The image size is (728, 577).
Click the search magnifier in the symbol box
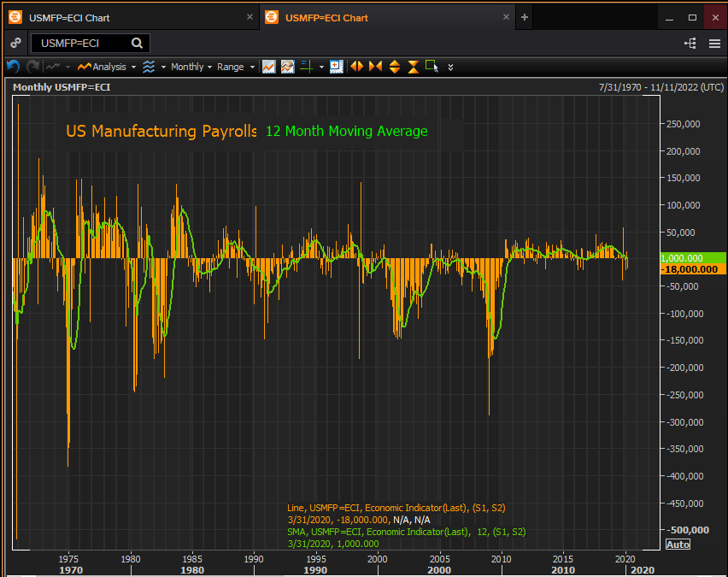click(x=137, y=43)
